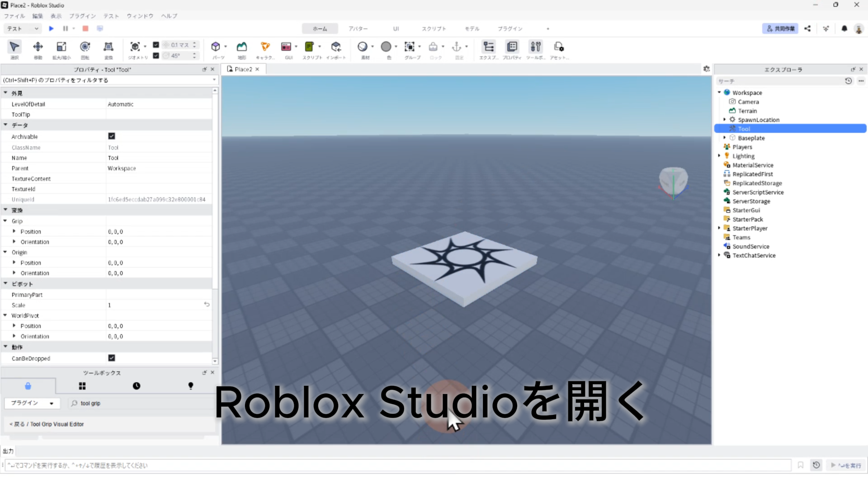Go back via Tool Grip Visual Editor breadcrumb

click(x=17, y=424)
